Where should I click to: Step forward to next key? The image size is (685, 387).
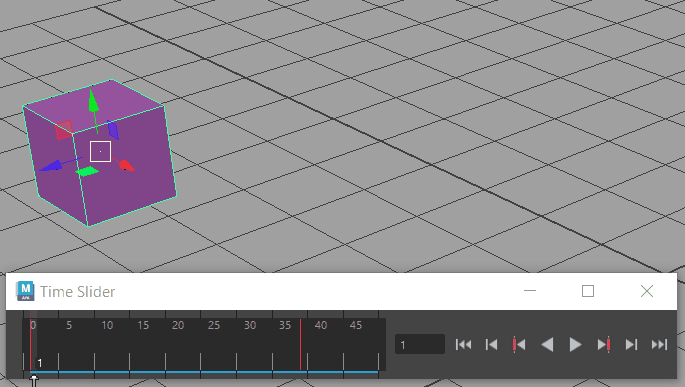pos(604,345)
